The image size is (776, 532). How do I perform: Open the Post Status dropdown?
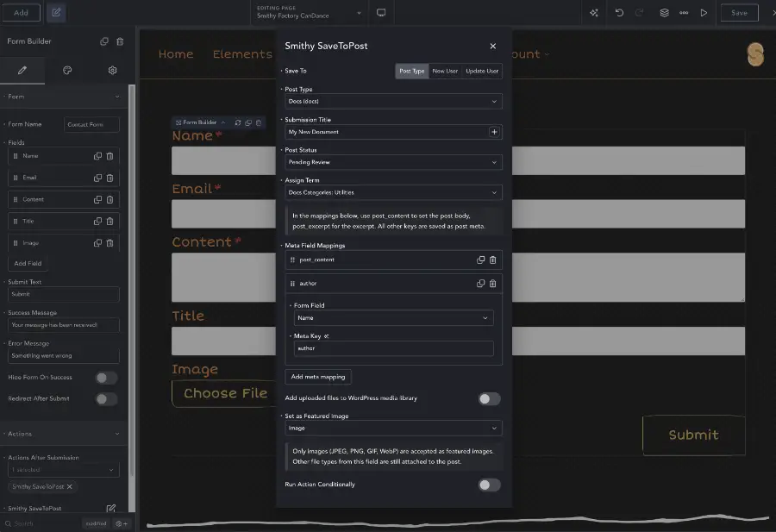(393, 162)
